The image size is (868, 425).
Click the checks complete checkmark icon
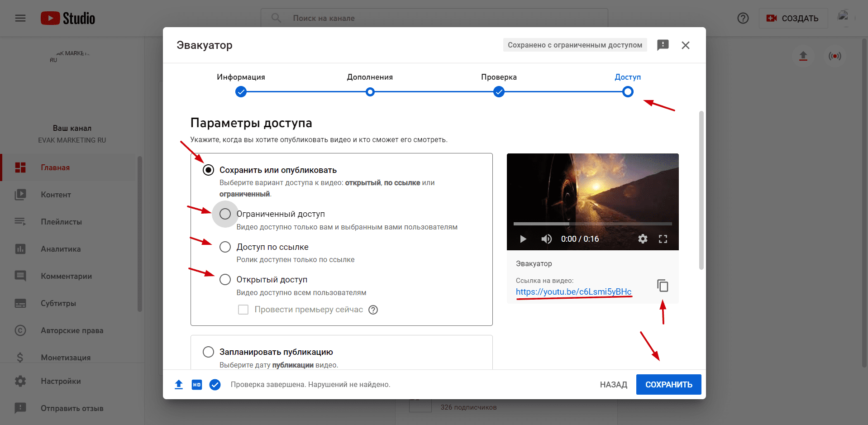tap(215, 385)
